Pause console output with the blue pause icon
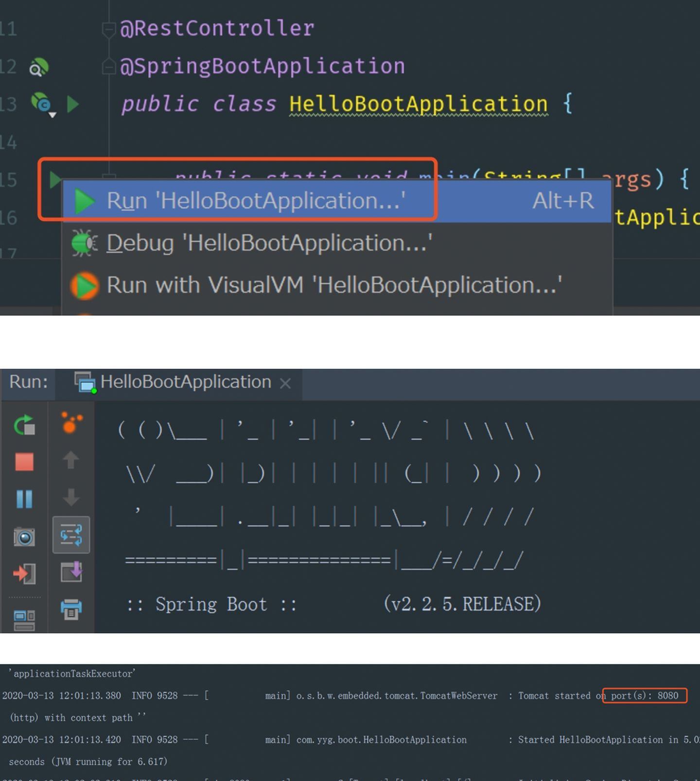The image size is (700, 781). 24,499
